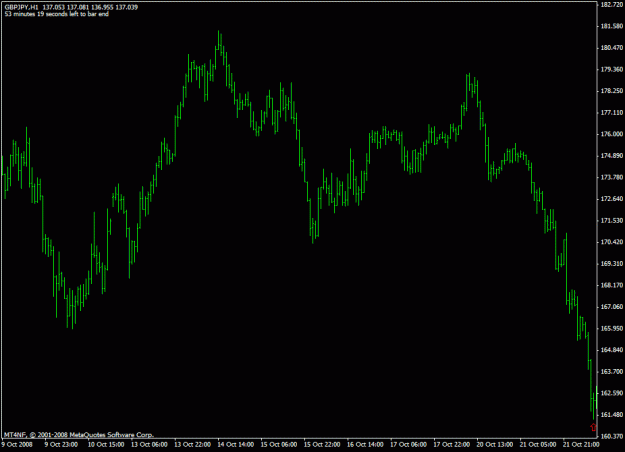625x452 pixels.
Task: Click the '21 Oct 21:00' time label
Action: 580,444
